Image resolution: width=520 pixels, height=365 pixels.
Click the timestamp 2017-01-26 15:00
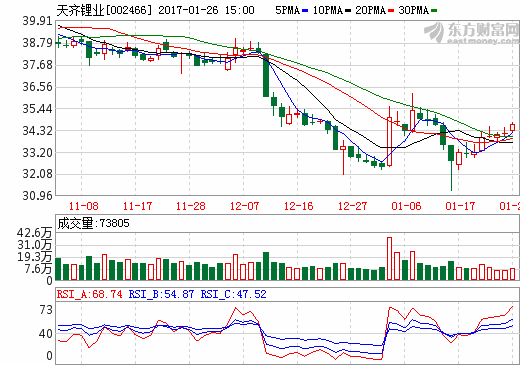[x=206, y=10]
